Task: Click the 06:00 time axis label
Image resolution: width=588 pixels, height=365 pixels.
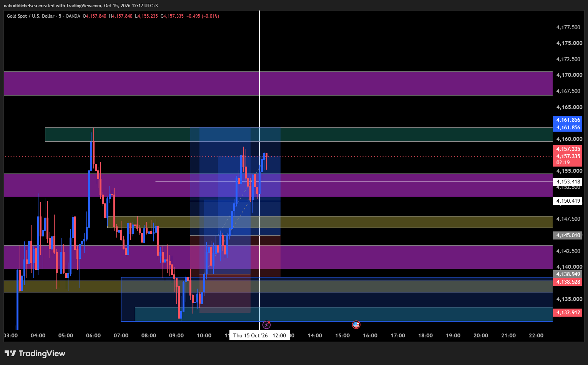Action: click(x=93, y=335)
